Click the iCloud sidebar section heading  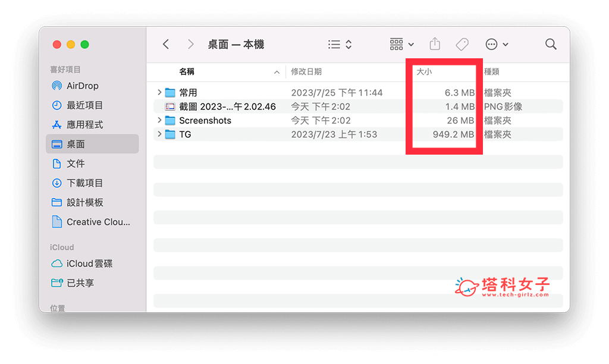pos(62,247)
